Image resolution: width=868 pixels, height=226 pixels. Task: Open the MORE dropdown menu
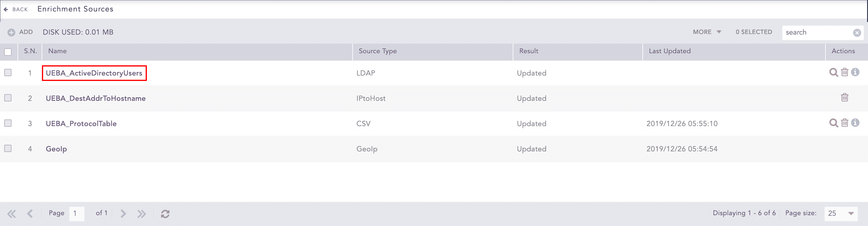pos(707,32)
